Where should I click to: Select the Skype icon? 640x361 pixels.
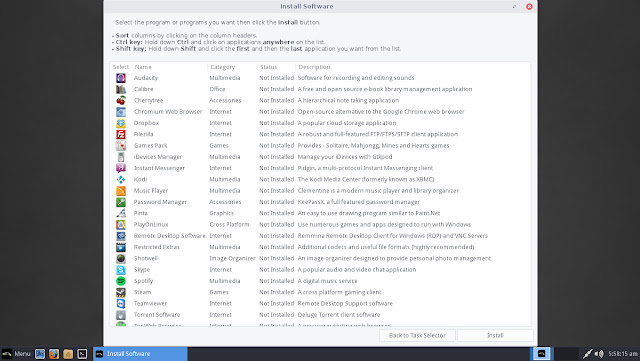(121, 270)
